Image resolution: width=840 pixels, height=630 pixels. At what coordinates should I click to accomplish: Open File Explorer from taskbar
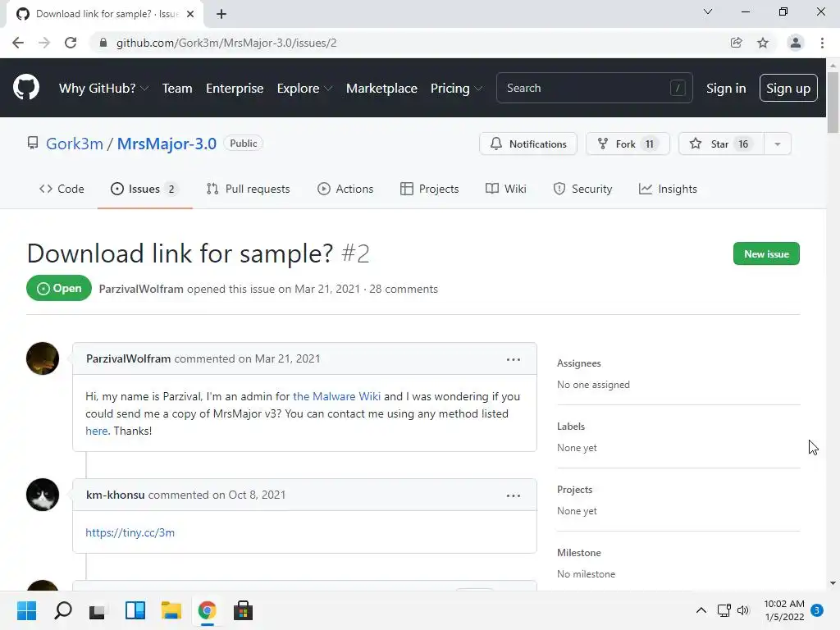171,610
